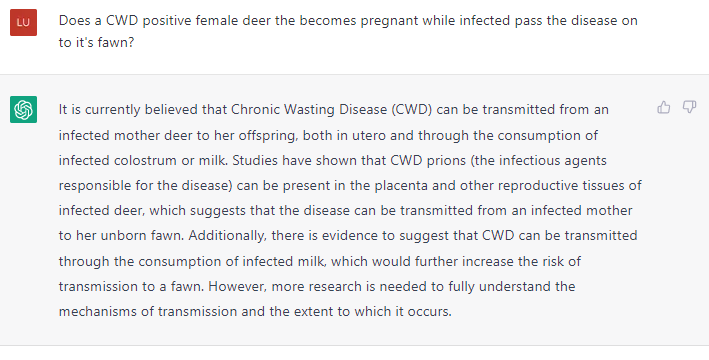Click the red LU user avatar
The height and width of the screenshot is (360, 709).
24,22
